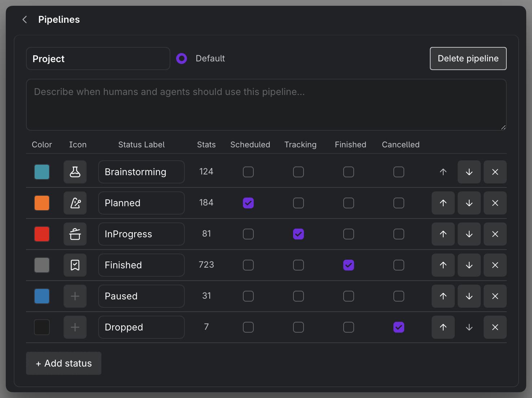Add an icon for the Paused status
The width and height of the screenshot is (532, 398).
pos(75,296)
